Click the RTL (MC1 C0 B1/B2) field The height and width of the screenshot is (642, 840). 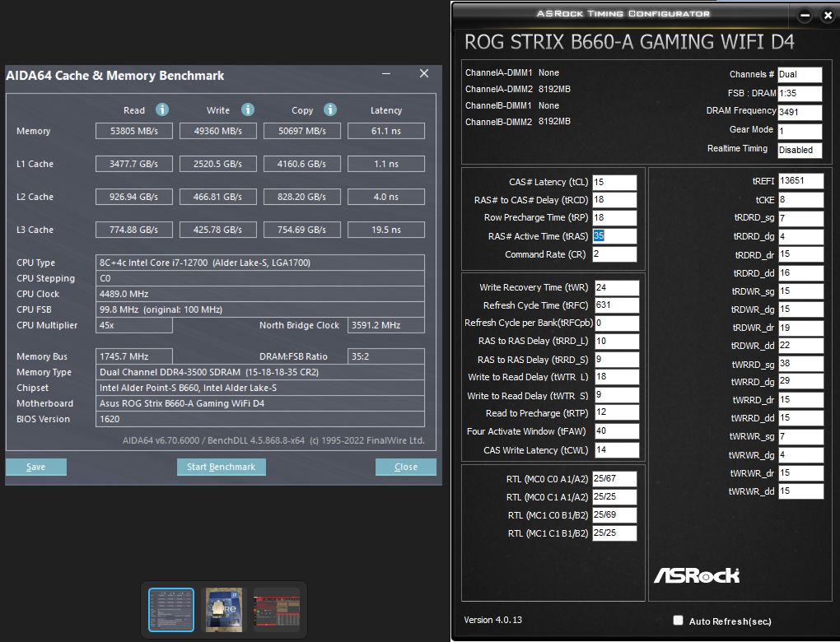(x=614, y=515)
